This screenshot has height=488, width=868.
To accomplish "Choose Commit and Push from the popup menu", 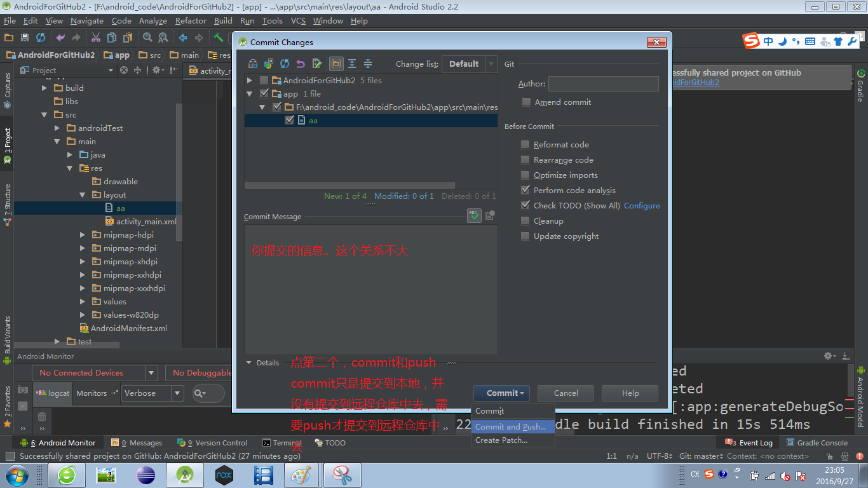I will coord(513,427).
